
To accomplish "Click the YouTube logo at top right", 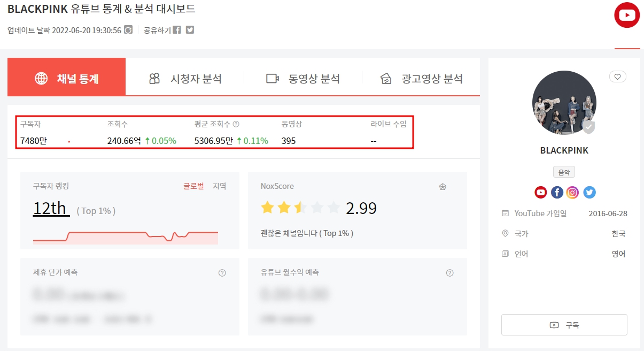I will pos(626,15).
